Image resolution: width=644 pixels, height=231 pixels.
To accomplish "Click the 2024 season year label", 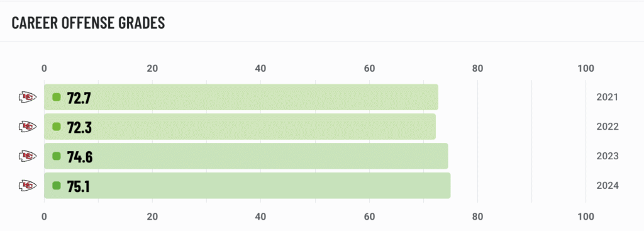I will tap(608, 186).
